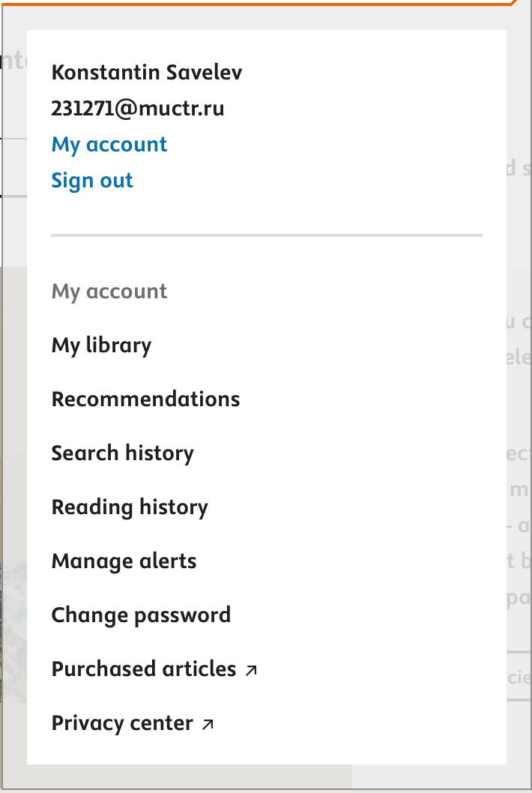
Task: Open the blue My account link
Action: click(x=109, y=145)
